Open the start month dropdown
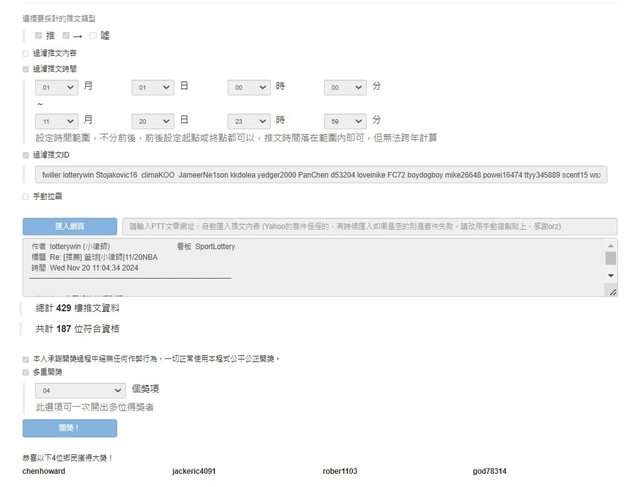 (57, 88)
